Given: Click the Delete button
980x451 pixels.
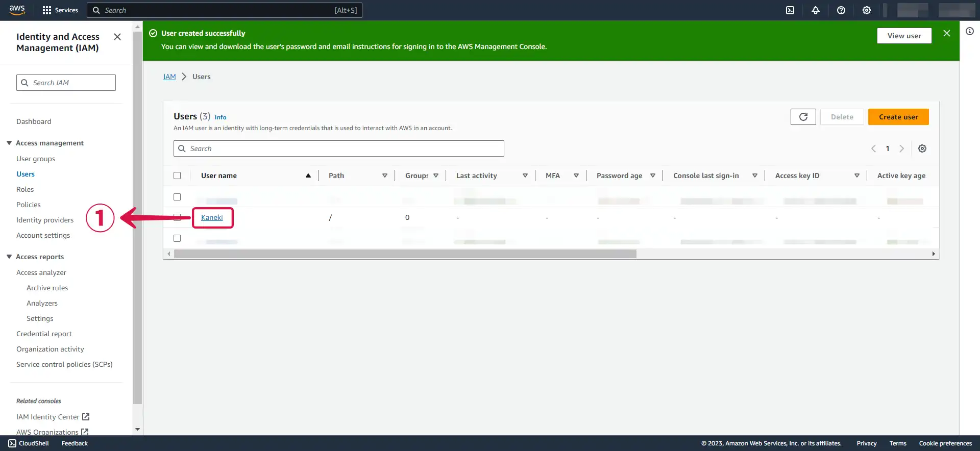Looking at the screenshot, I should (842, 117).
